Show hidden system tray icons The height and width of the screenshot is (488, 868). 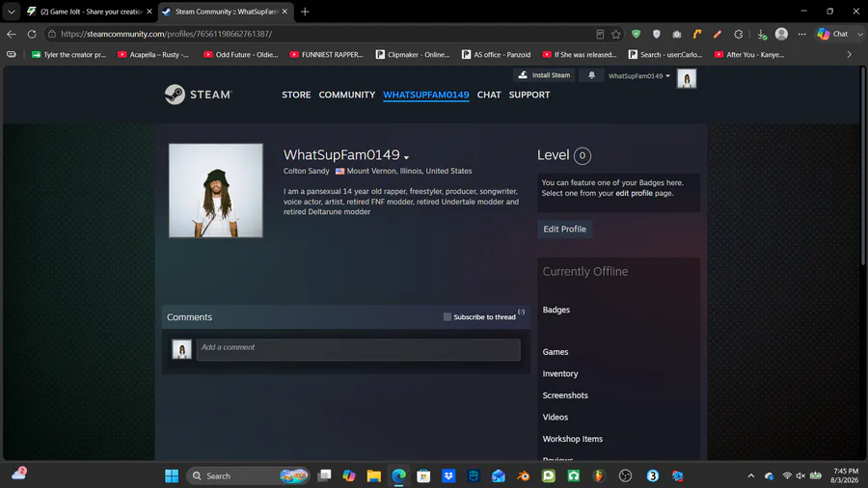click(x=750, y=475)
